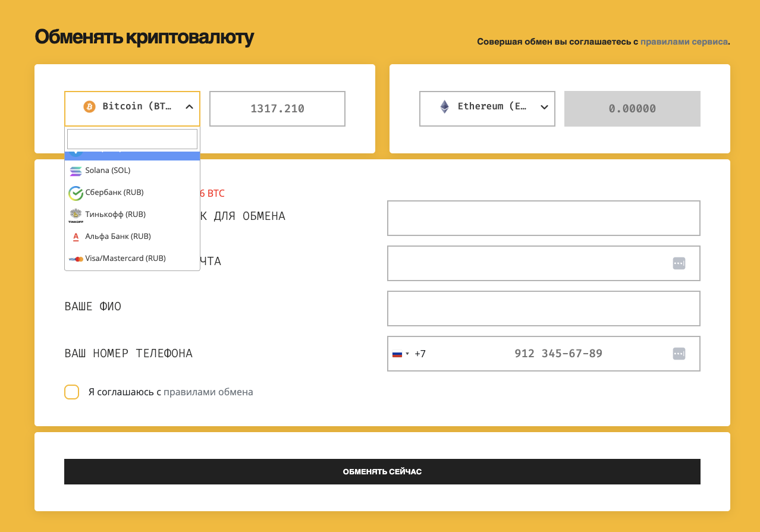This screenshot has height=532, width=760.
Task: Click the autofill icon in phone field
Action: click(x=679, y=354)
